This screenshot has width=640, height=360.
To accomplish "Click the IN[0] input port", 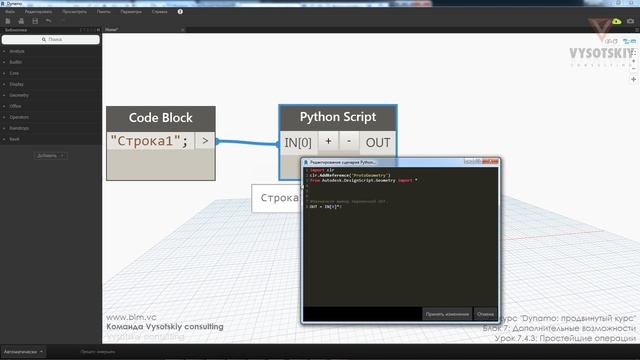I will (x=298, y=142).
